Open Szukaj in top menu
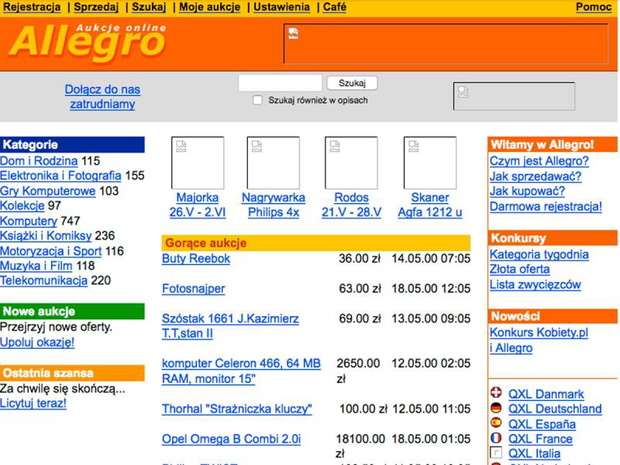 [x=149, y=7]
